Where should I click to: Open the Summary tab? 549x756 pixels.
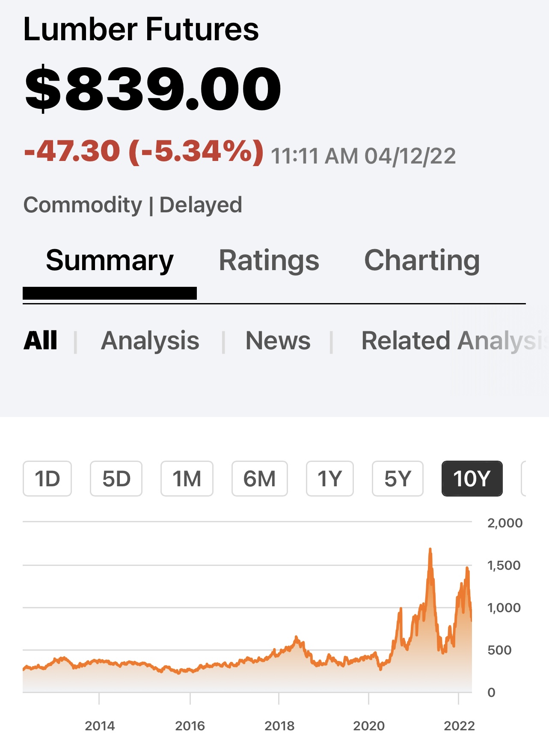tap(110, 261)
